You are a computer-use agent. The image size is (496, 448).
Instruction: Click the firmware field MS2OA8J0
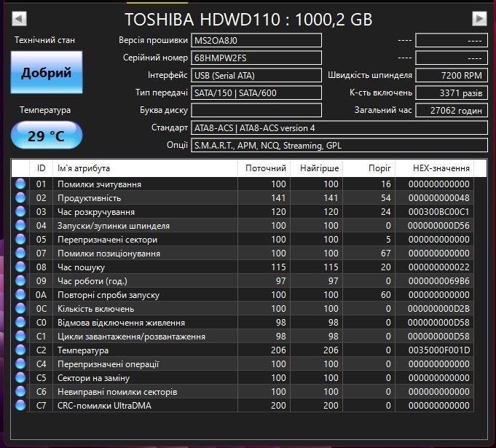point(256,41)
